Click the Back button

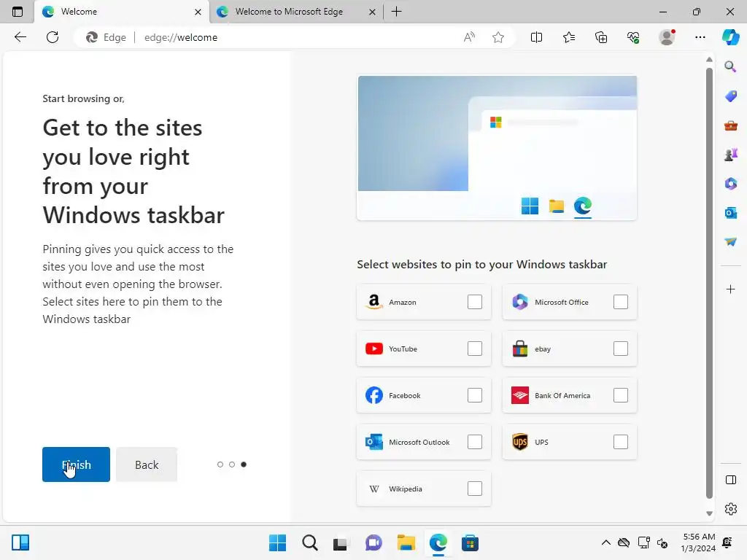146,464
